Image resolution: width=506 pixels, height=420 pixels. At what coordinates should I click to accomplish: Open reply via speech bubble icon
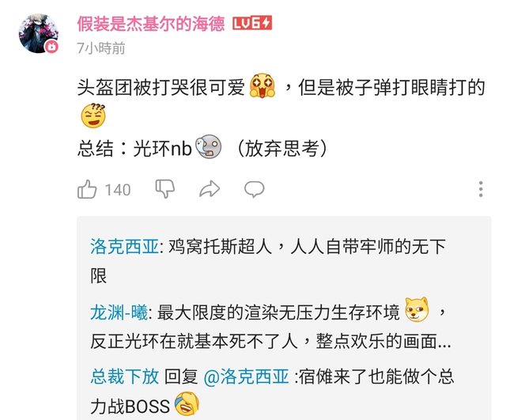255,189
